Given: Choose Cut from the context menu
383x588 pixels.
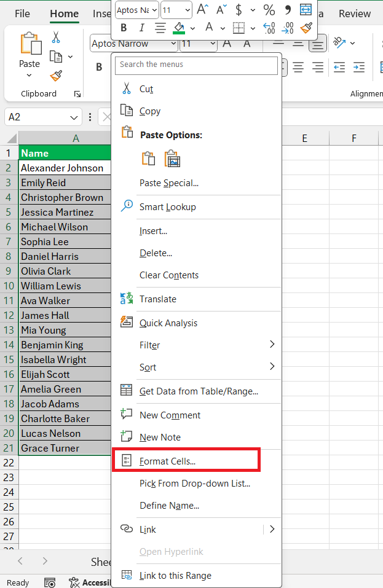Looking at the screenshot, I should pos(197,89).
